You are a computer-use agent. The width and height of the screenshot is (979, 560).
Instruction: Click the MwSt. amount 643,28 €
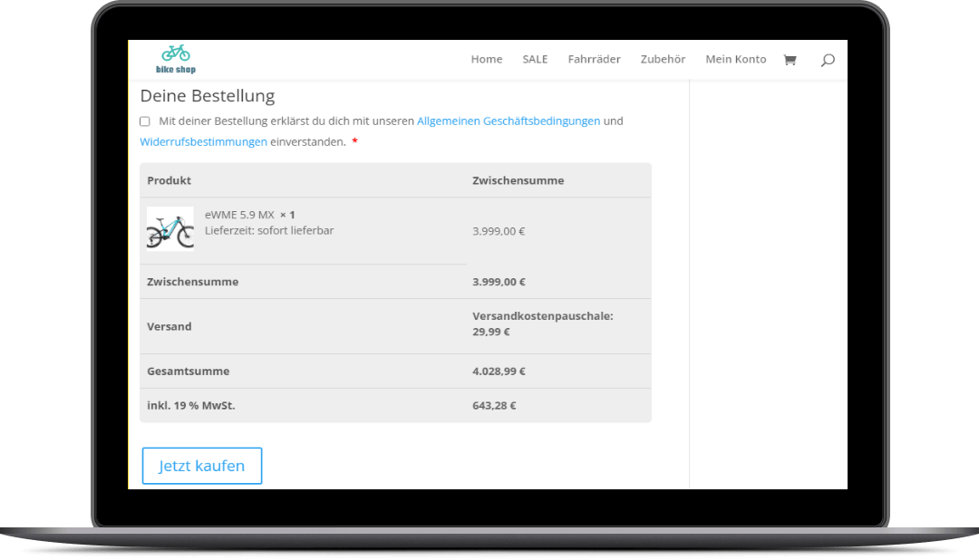pos(494,406)
